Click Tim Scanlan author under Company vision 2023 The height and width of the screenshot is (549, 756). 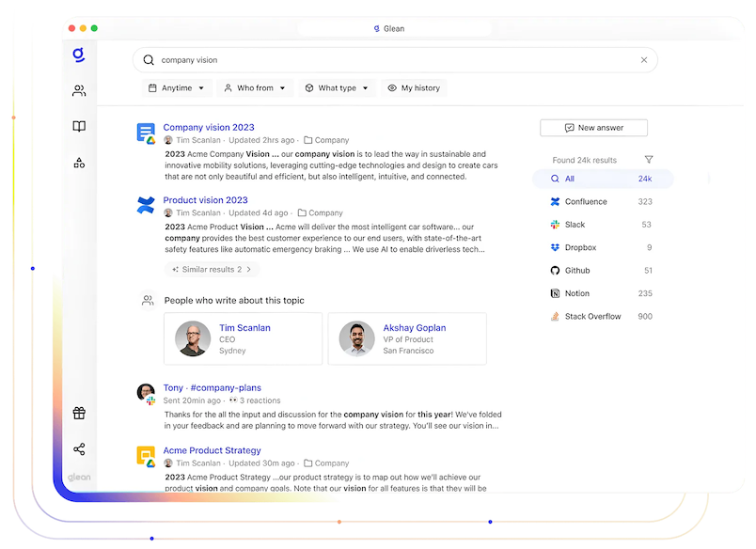pos(197,140)
